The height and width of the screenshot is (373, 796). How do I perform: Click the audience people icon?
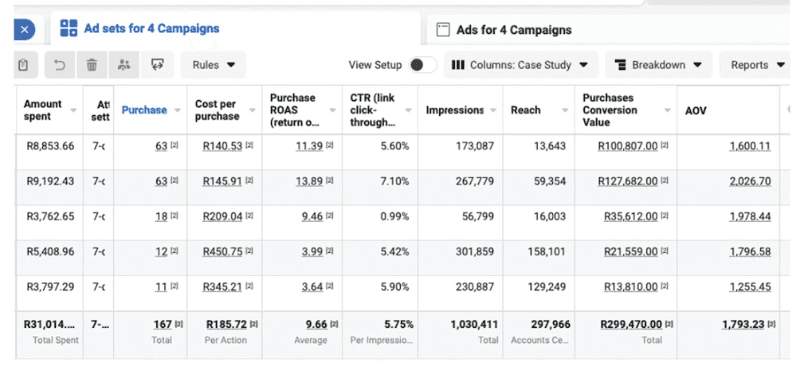(x=124, y=65)
